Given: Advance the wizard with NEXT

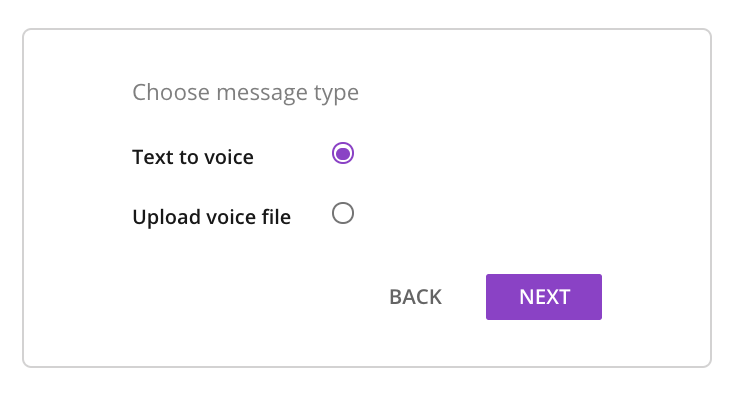Looking at the screenshot, I should pyautogui.click(x=544, y=297).
